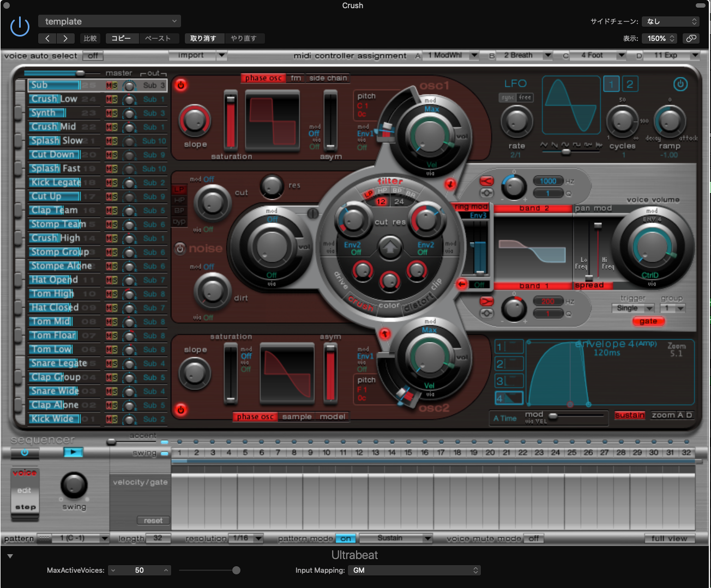Select band 2 peak EQ type icon
The image size is (711, 588).
[x=486, y=193]
